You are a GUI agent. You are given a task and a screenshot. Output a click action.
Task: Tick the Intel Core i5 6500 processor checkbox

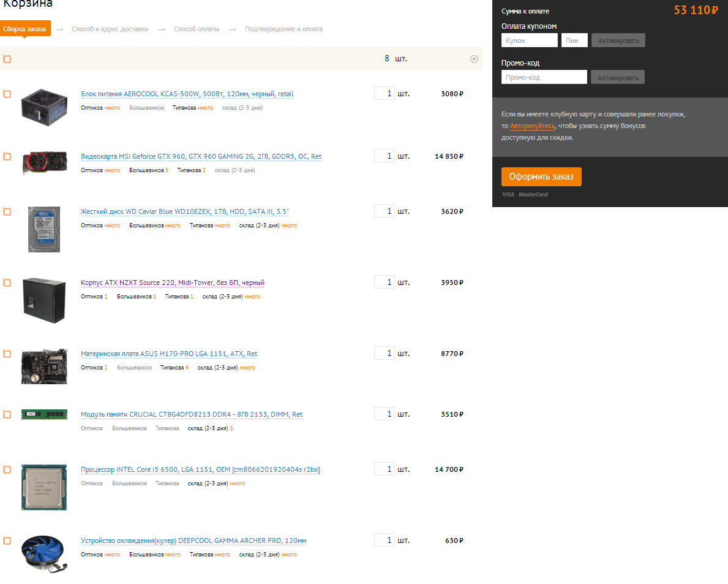tap(7, 469)
